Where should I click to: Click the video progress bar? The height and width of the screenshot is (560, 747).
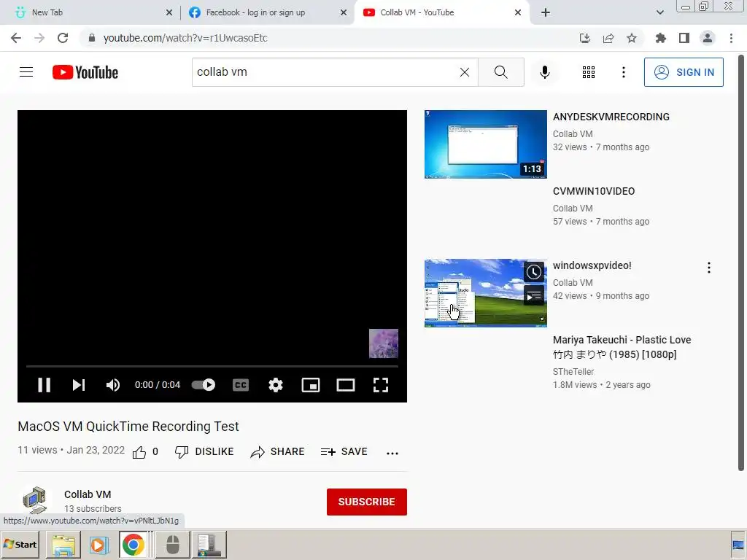pos(212,366)
